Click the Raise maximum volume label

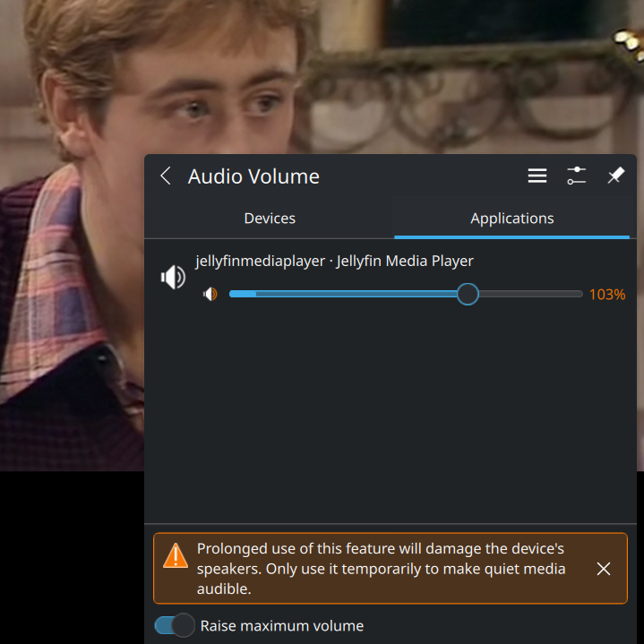tap(282, 626)
